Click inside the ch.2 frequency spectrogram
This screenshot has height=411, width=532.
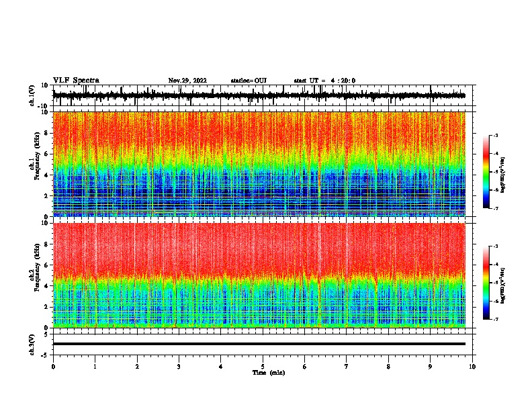coord(259,275)
